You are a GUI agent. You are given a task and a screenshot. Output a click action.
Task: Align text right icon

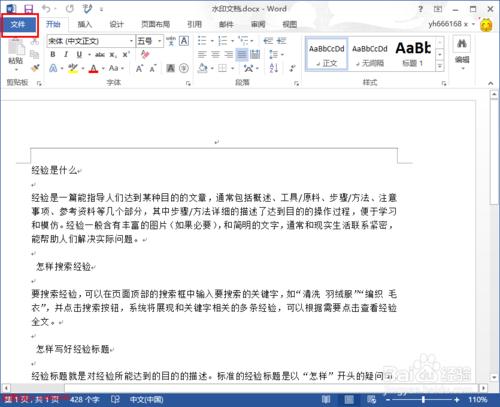228,55
